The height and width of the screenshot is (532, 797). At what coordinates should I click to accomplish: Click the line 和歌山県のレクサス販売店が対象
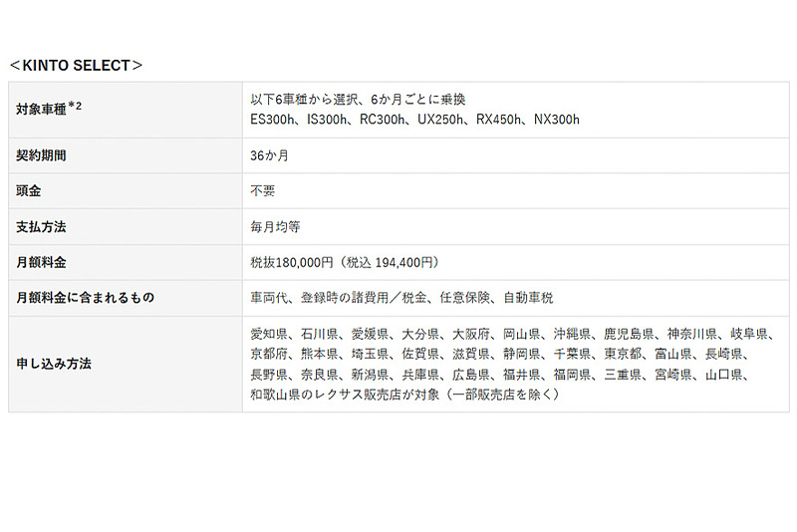point(405,395)
